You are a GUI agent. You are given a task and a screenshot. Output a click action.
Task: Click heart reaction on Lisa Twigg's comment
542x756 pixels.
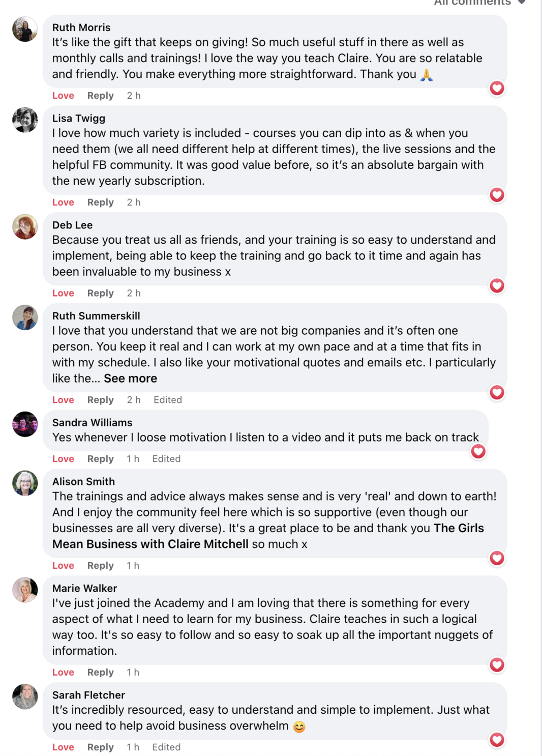pyautogui.click(x=497, y=195)
